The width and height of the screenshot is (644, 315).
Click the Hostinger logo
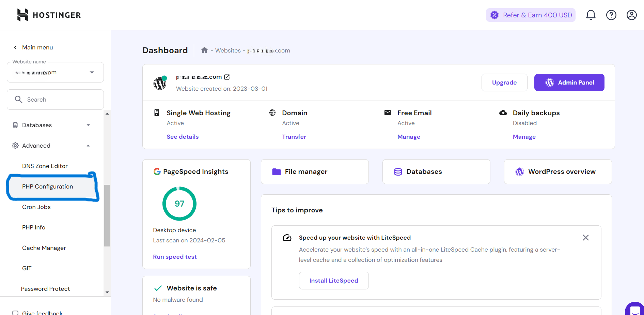49,15
